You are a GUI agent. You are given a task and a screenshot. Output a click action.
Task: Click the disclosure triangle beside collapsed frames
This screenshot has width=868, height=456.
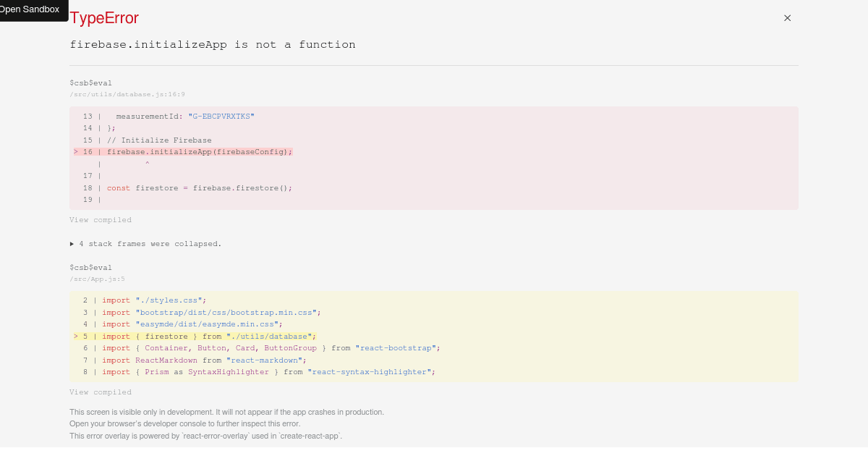point(72,243)
